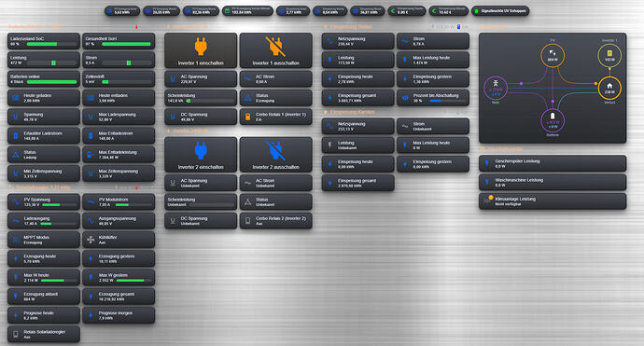Image resolution: width=644 pixels, height=346 pixels.
Task: Click the Min Zellenspannung icon
Action: pyautogui.click(x=16, y=173)
